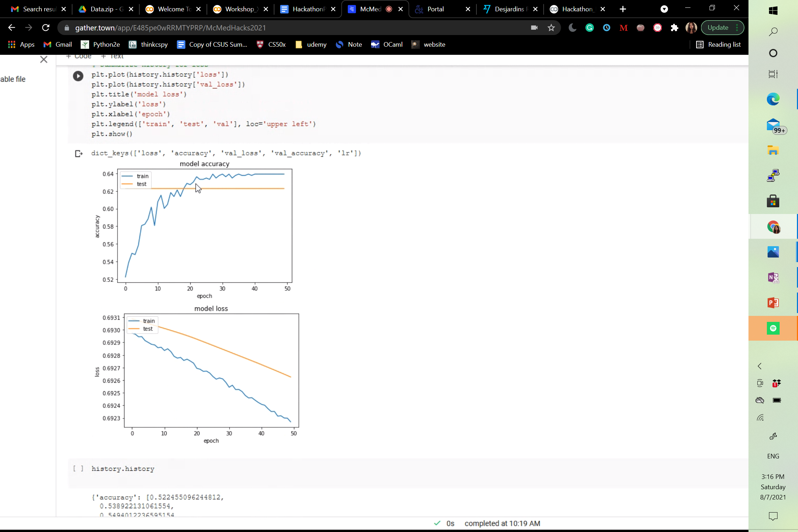Run the loss plotting code cell

[78, 76]
